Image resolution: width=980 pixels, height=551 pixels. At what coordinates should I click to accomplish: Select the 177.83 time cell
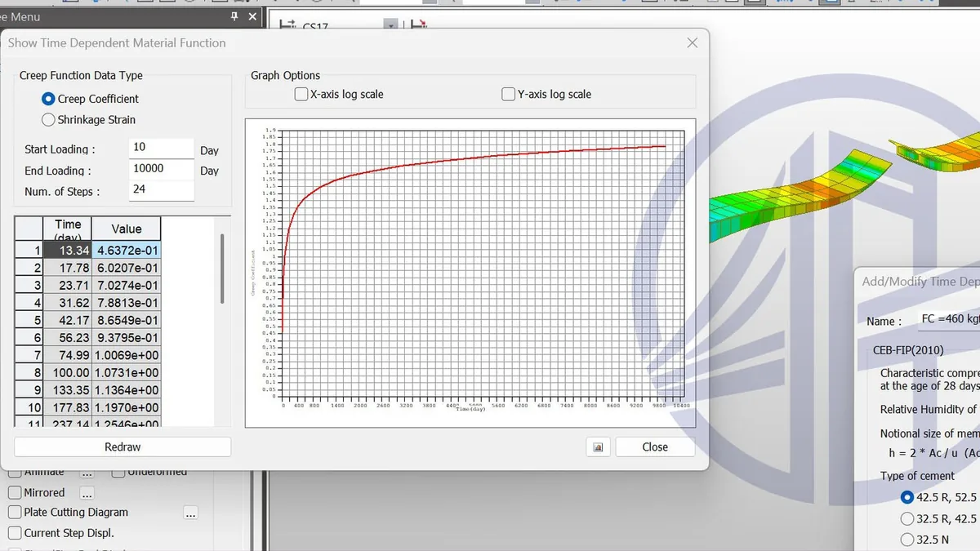point(68,407)
